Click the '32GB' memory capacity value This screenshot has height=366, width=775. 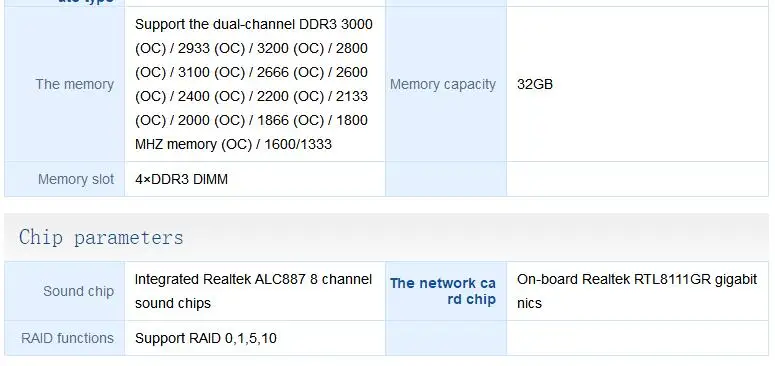coord(535,84)
